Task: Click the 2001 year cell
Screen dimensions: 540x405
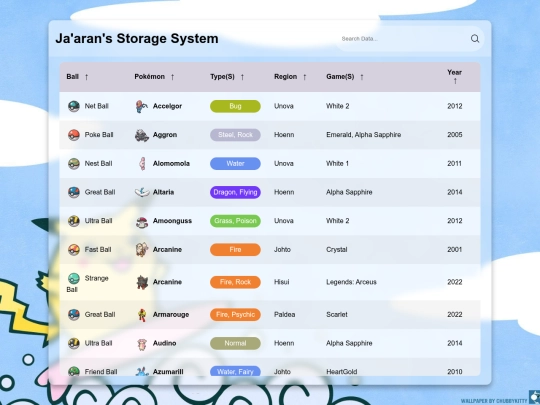Action: [x=455, y=250]
